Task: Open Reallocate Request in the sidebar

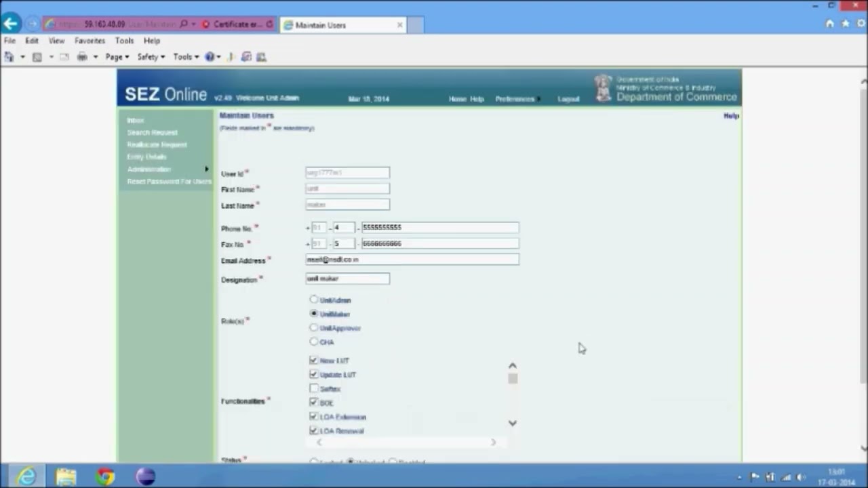Action: [x=157, y=144]
